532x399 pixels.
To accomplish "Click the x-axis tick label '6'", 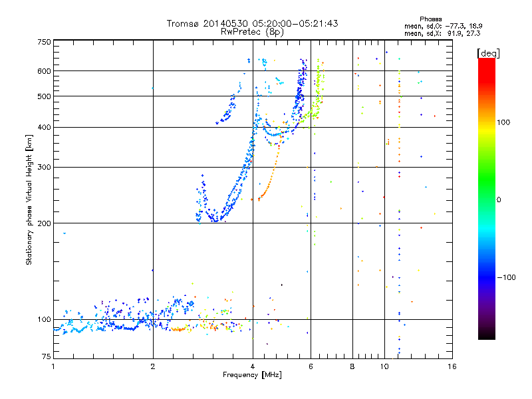I will click(x=311, y=366).
